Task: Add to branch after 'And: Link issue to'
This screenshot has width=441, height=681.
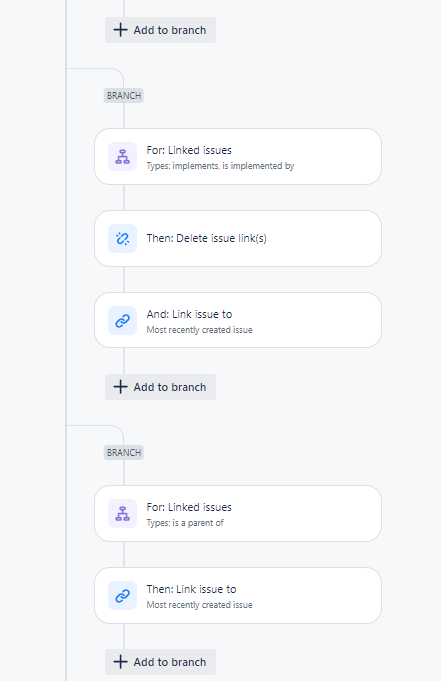Action: pyautogui.click(x=160, y=387)
